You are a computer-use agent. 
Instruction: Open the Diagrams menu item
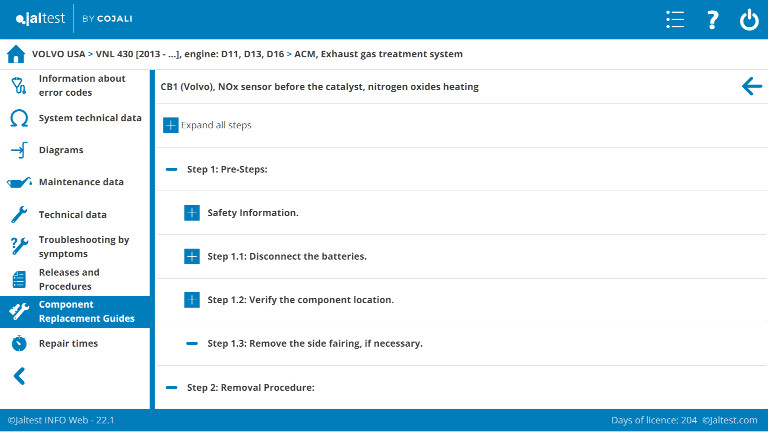[x=61, y=150]
